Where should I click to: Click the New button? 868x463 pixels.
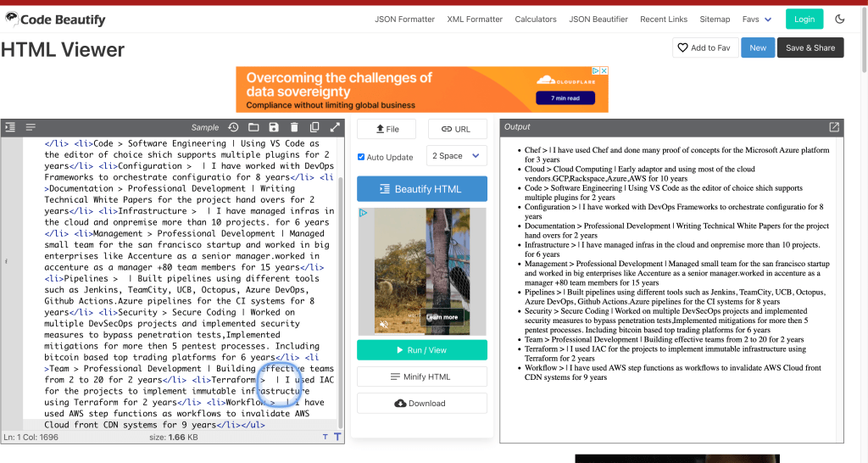click(758, 47)
